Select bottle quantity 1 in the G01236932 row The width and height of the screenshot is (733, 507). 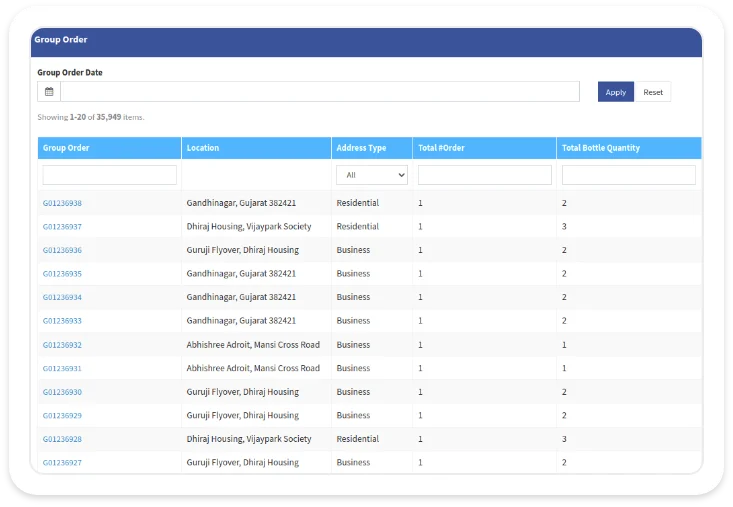(x=564, y=345)
